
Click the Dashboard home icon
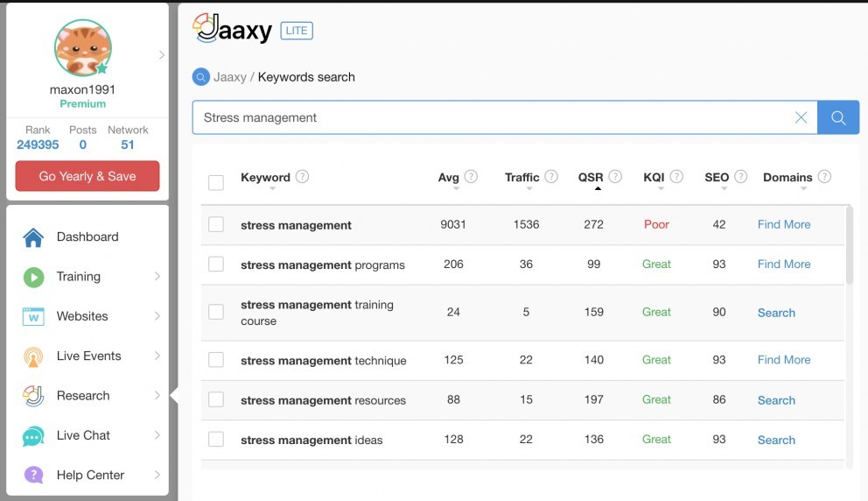(33, 237)
